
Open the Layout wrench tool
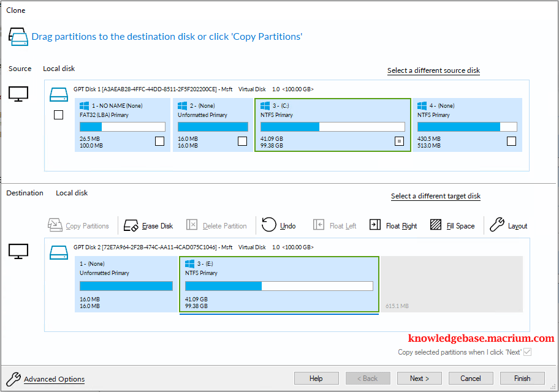click(x=496, y=225)
